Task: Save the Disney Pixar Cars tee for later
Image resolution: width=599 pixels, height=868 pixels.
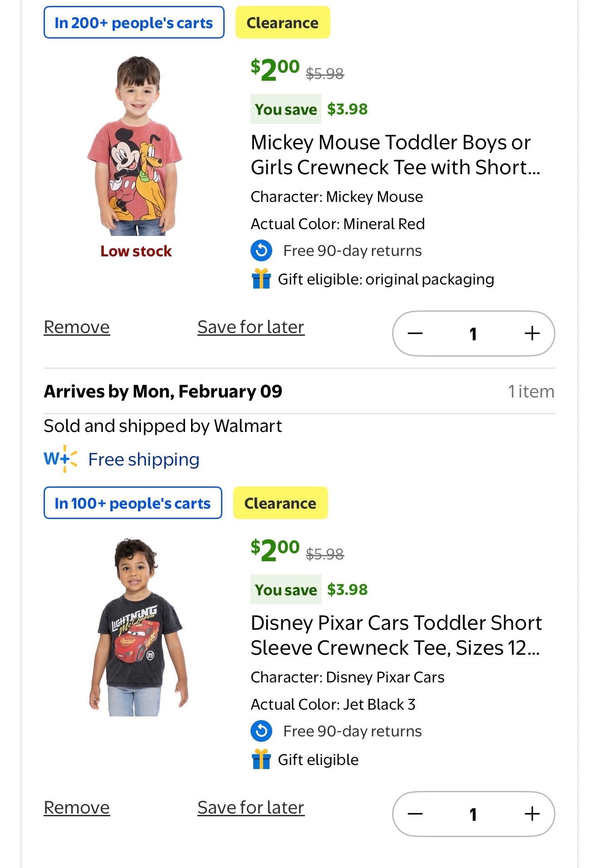Action: 251,808
